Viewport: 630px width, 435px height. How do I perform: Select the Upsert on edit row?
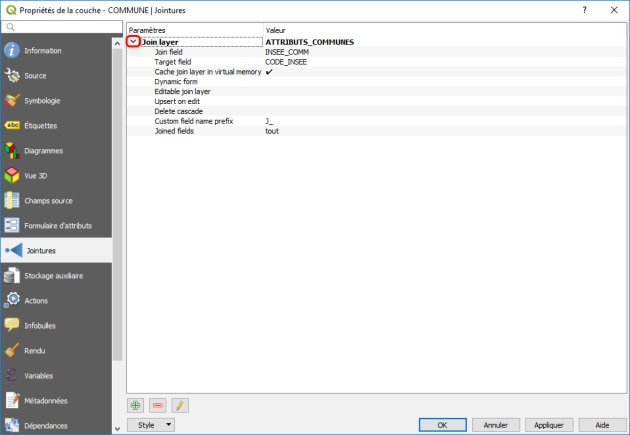coord(376,101)
